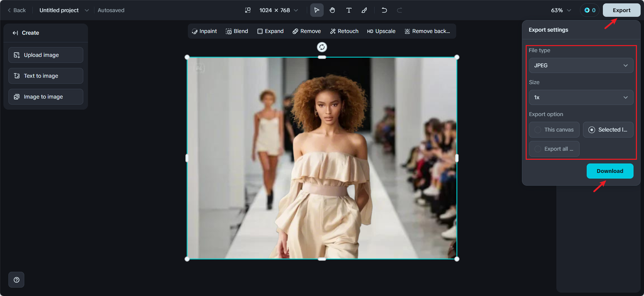The image size is (644, 296).
Task: Collapse the Create panel
Action: [16, 33]
